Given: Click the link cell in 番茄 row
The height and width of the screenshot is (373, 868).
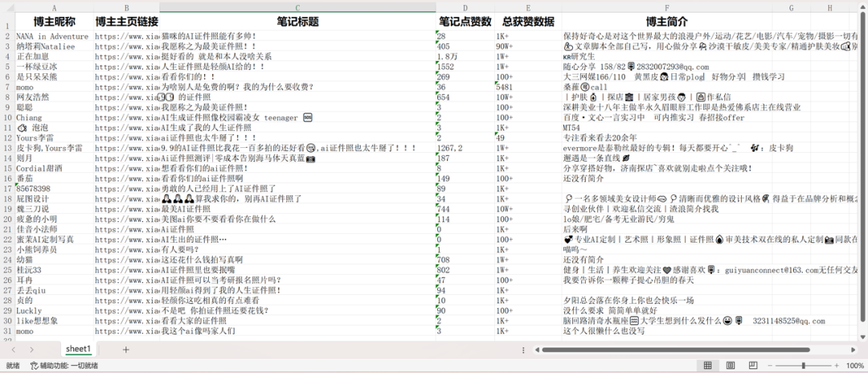Looking at the screenshot, I should (127, 178).
